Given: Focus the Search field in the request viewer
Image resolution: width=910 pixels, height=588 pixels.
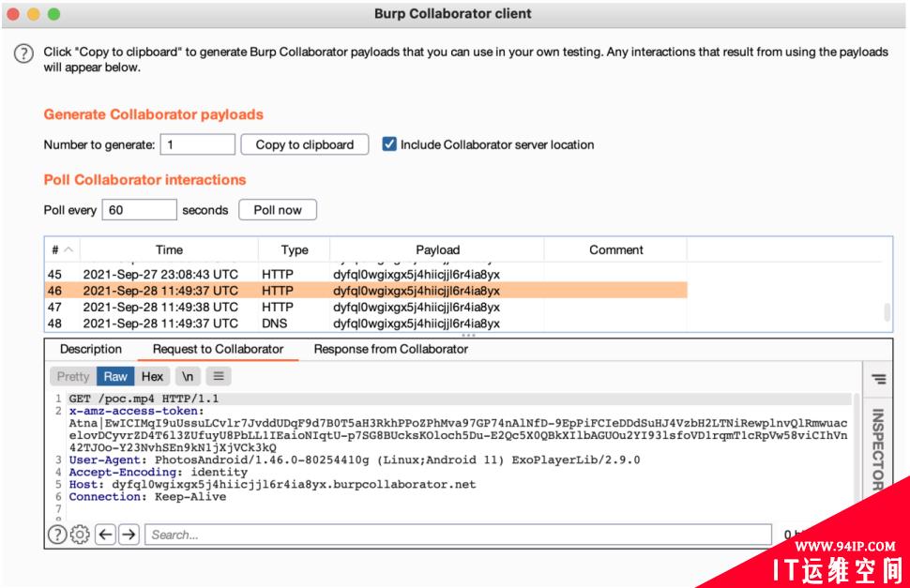Looking at the screenshot, I should (x=458, y=535).
